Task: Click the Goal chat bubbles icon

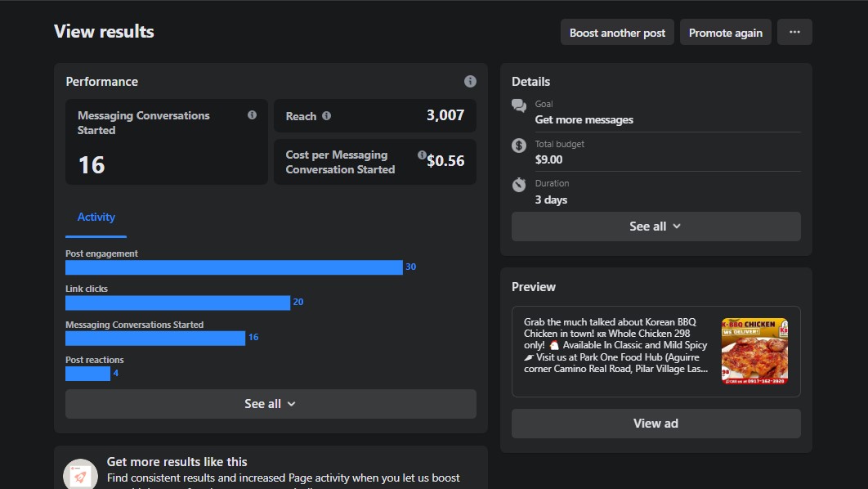Action: pyautogui.click(x=519, y=105)
